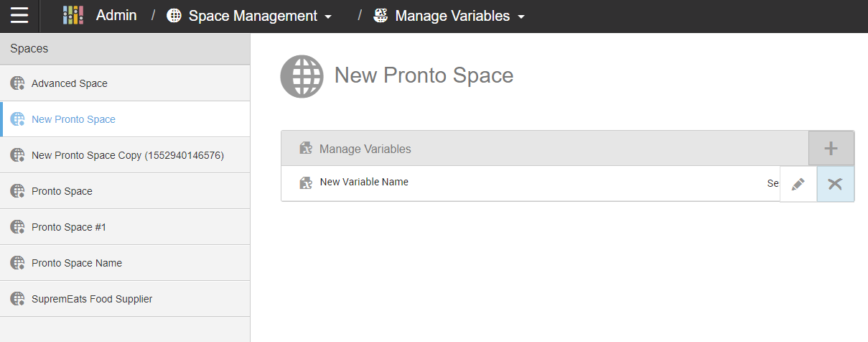This screenshot has height=342, width=868.
Task: Click the Manage Variables panel header icon
Action: pyautogui.click(x=306, y=149)
